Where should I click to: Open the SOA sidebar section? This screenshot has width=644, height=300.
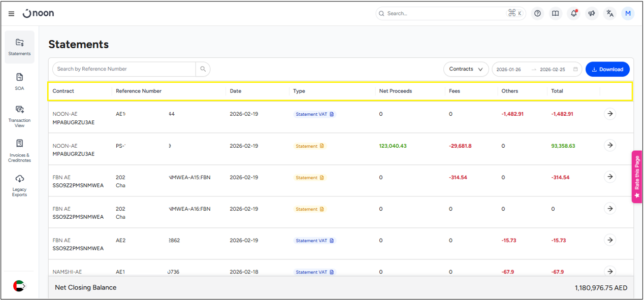pyautogui.click(x=19, y=81)
